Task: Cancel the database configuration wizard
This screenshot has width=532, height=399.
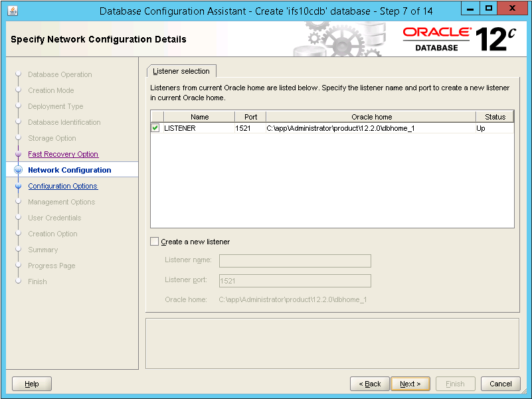Action: click(500, 384)
